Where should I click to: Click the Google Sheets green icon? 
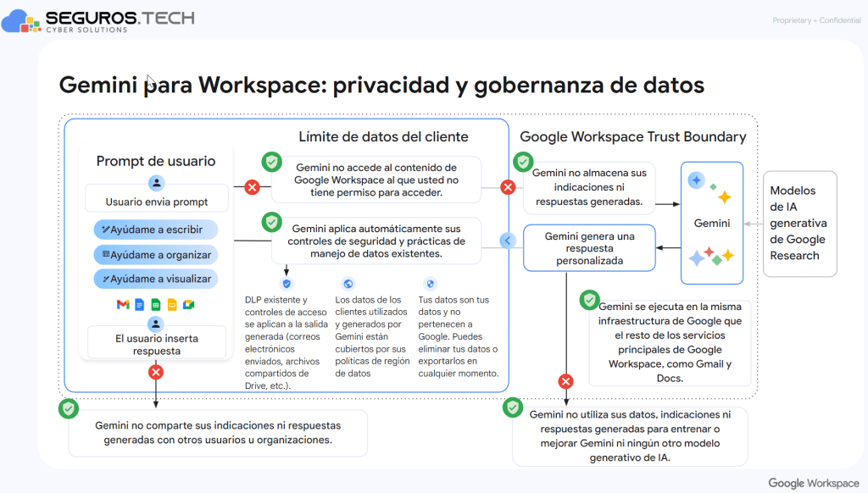156,304
